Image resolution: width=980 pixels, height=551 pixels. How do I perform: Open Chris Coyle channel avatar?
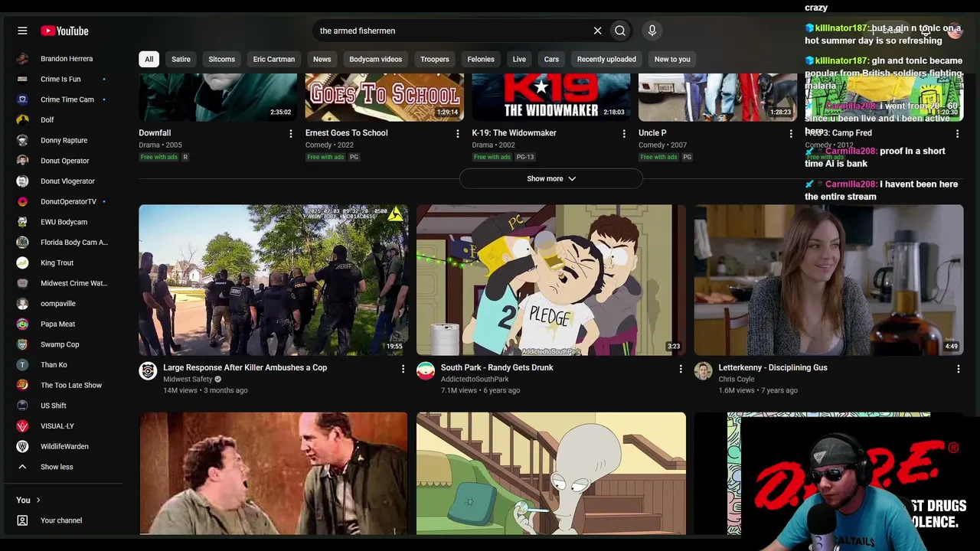click(703, 371)
